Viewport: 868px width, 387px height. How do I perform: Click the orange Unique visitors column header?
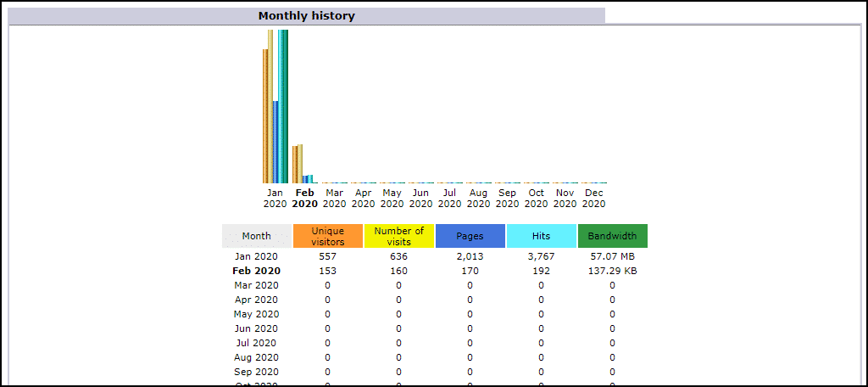(328, 236)
